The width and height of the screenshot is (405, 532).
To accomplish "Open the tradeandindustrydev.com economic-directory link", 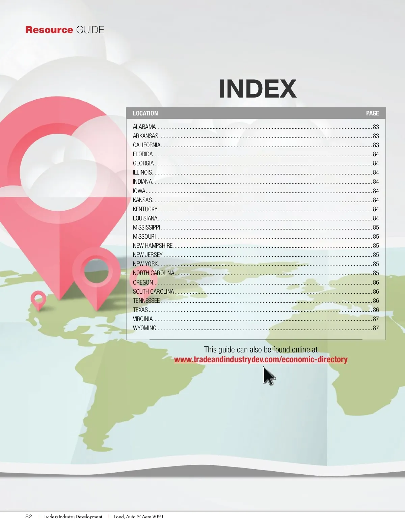I will coord(261,360).
